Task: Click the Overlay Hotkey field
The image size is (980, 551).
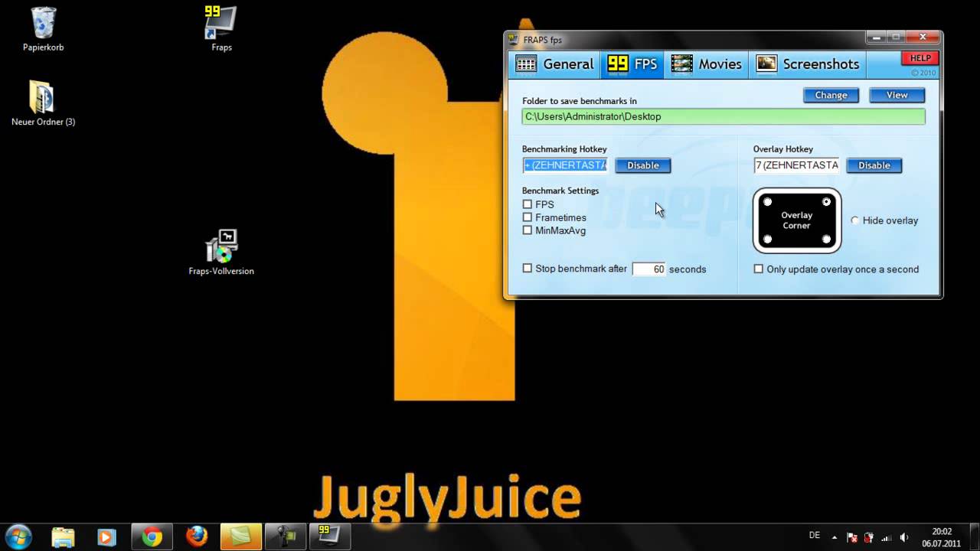Action: coord(796,165)
